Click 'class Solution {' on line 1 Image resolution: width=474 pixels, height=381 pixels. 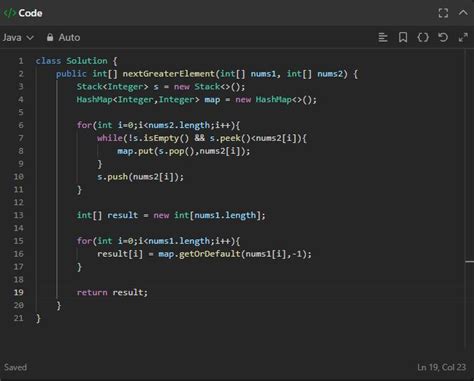pyautogui.click(x=77, y=61)
